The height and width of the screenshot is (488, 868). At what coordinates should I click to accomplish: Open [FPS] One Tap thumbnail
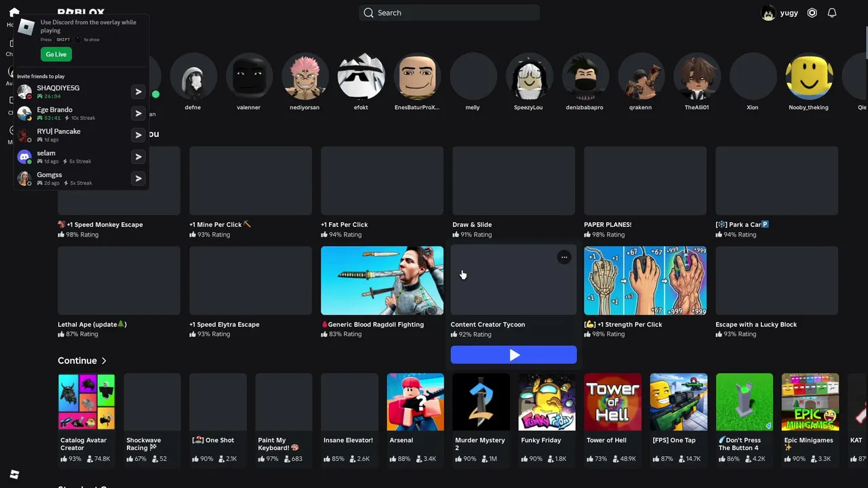tap(679, 402)
